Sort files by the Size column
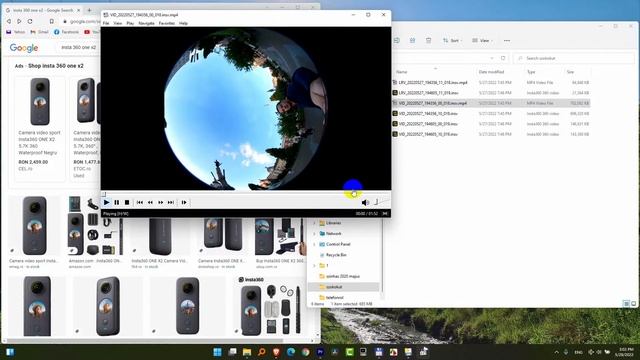The image size is (640, 360). coord(570,72)
